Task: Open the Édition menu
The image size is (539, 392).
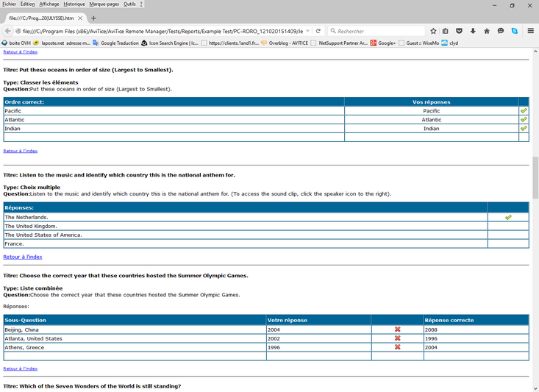Action: 27,4
